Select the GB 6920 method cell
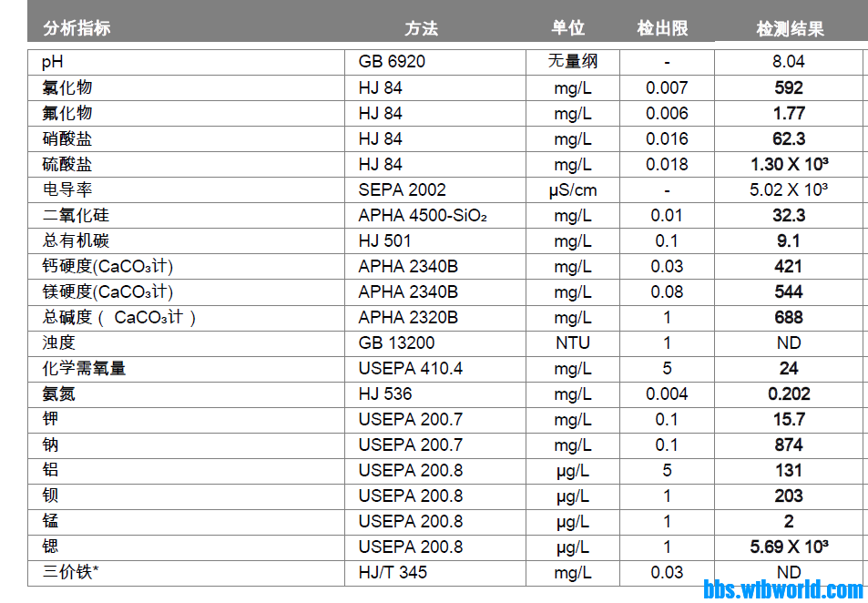The height and width of the screenshot is (603, 868). coord(392,62)
